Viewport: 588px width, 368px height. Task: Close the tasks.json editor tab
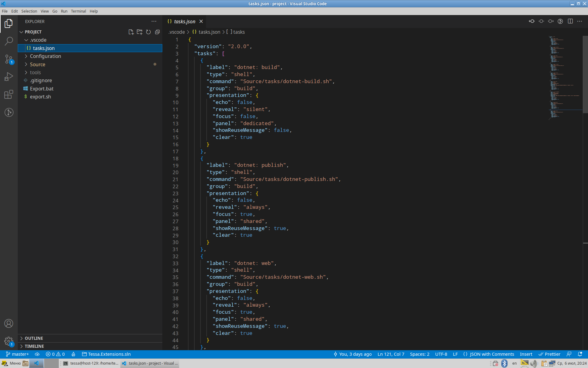point(201,21)
